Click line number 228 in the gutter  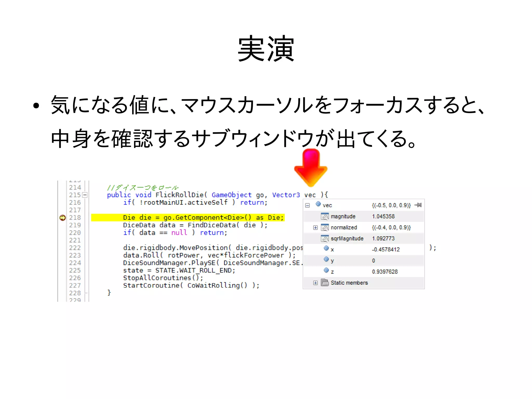point(75,293)
